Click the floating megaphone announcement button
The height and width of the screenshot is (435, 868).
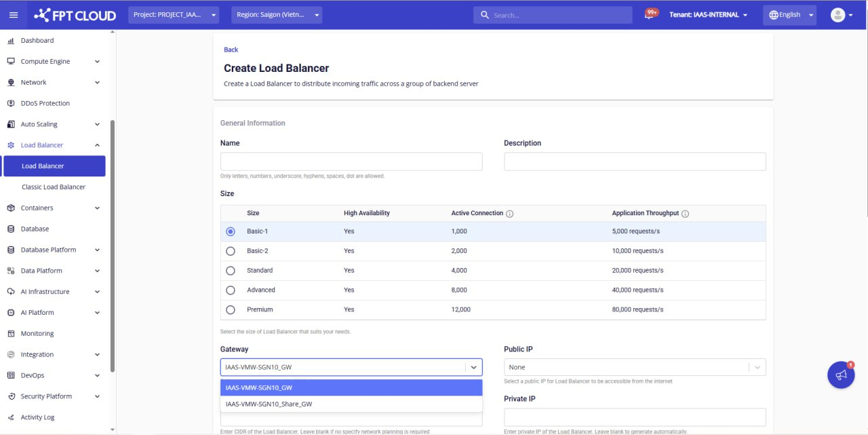[x=841, y=375]
